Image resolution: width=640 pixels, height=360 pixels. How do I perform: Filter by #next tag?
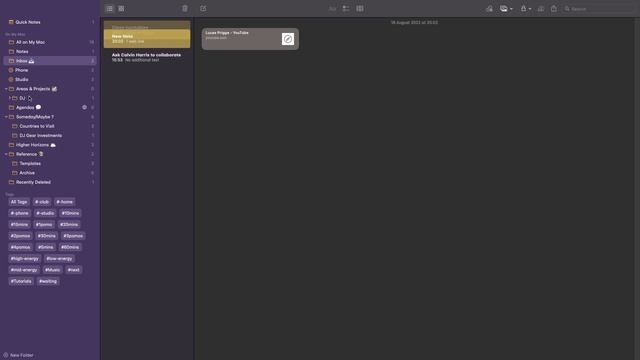point(73,270)
